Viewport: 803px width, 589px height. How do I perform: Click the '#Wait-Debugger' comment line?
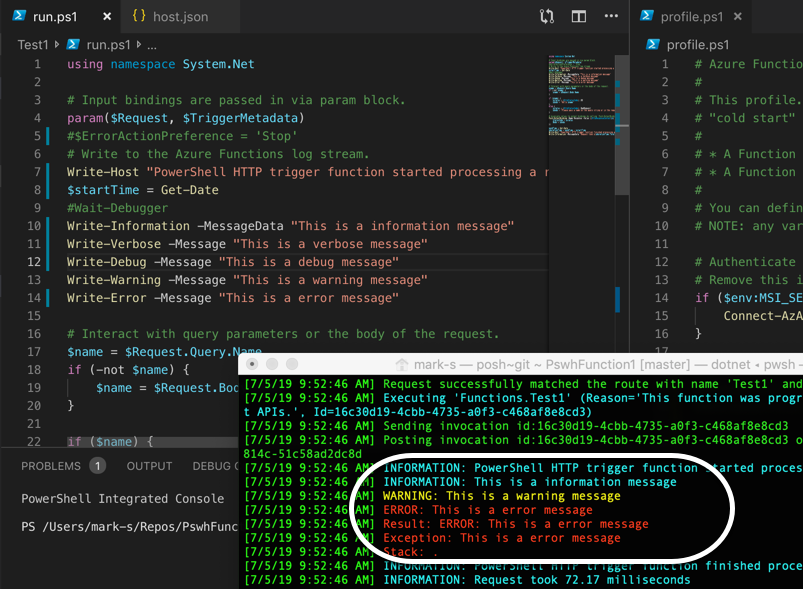(117, 208)
